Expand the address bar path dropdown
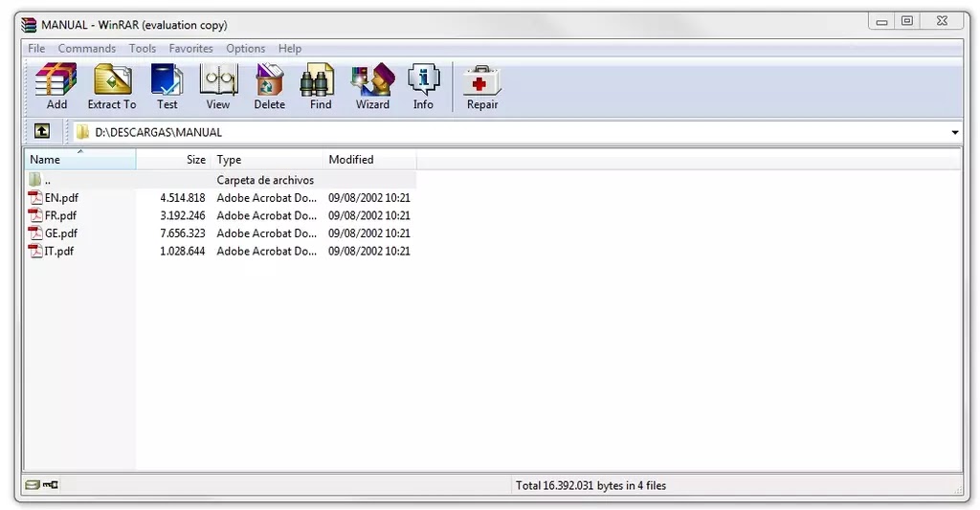This screenshot has height=510, width=980. coord(954,132)
